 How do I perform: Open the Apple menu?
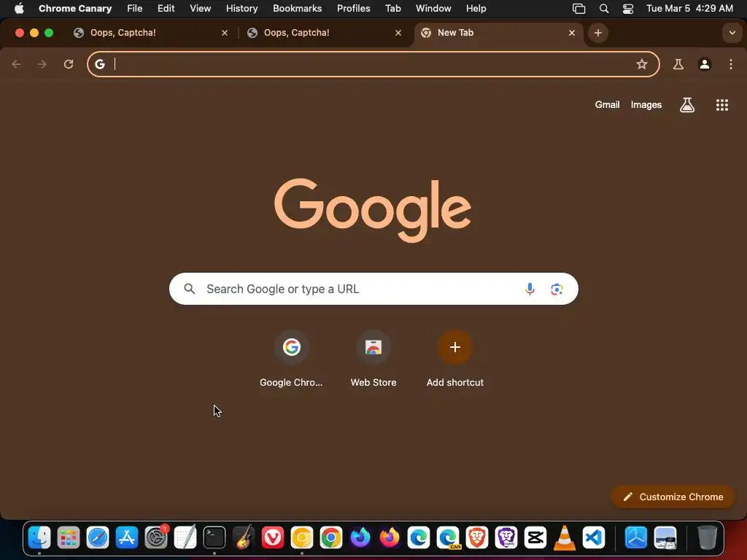point(19,8)
